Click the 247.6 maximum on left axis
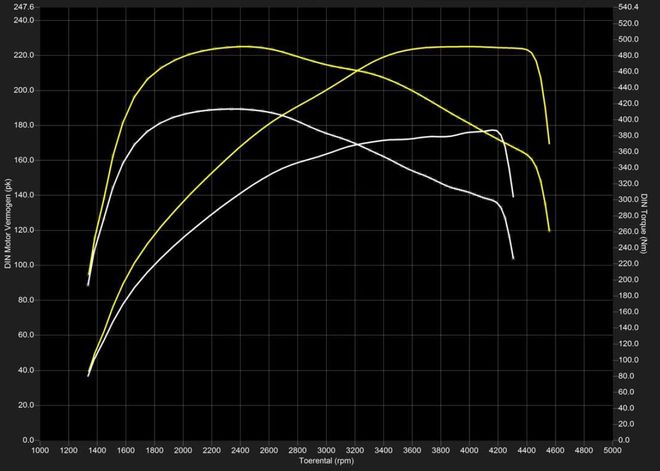This screenshot has height=471, width=660. [24, 7]
